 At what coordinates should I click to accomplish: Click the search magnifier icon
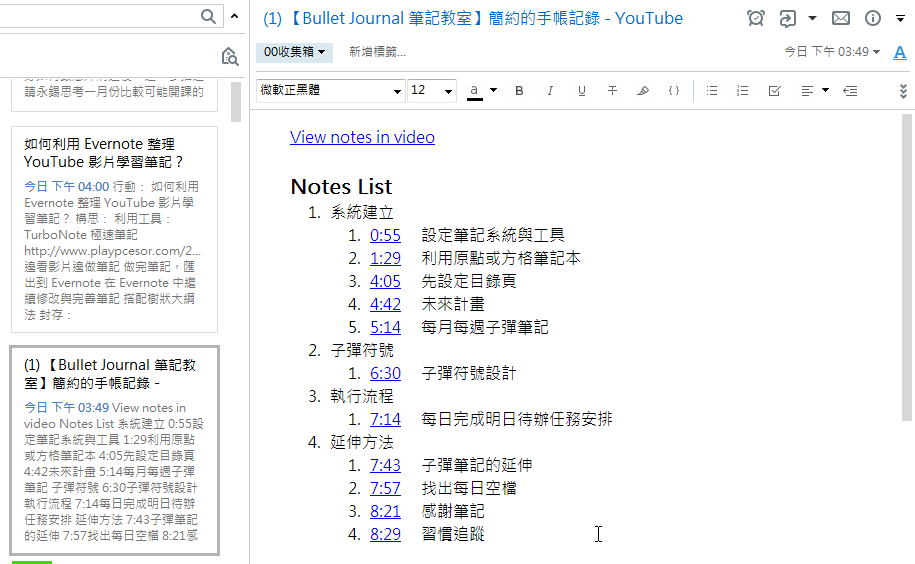click(208, 16)
